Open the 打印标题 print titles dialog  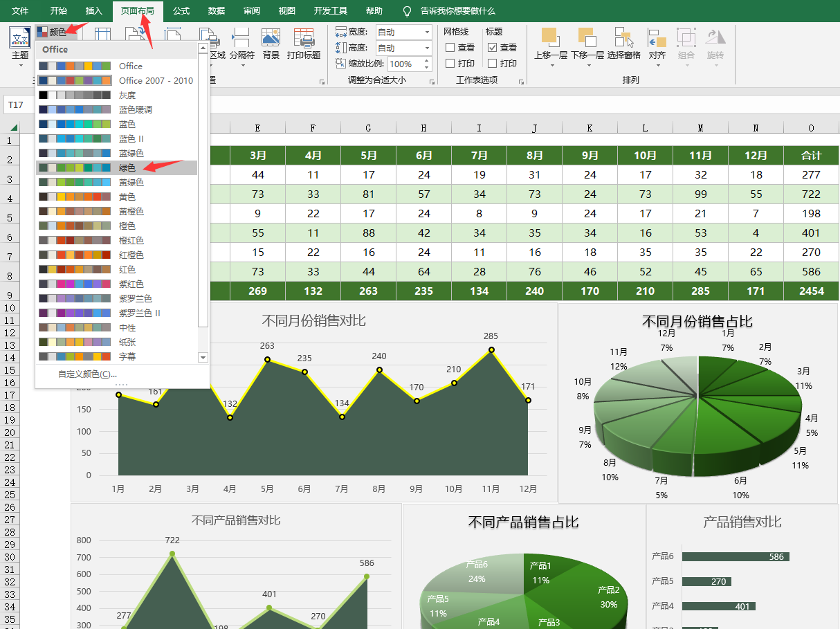point(304,43)
